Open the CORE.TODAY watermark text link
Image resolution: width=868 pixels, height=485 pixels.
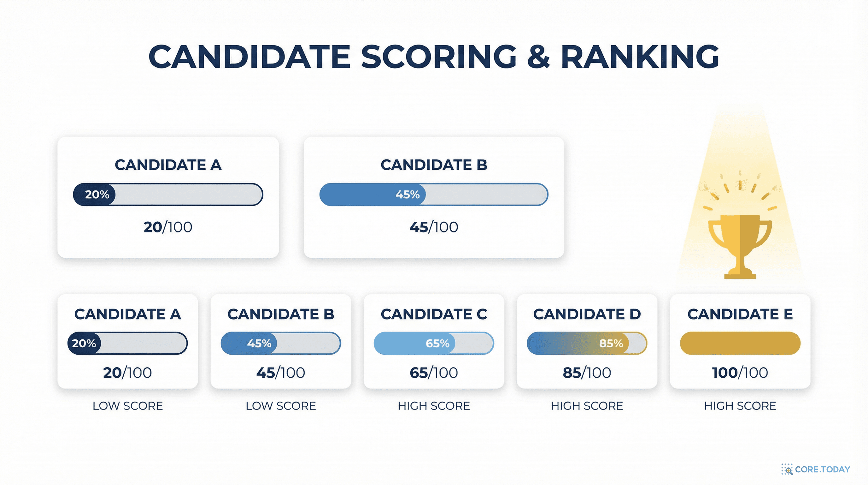[822, 469]
